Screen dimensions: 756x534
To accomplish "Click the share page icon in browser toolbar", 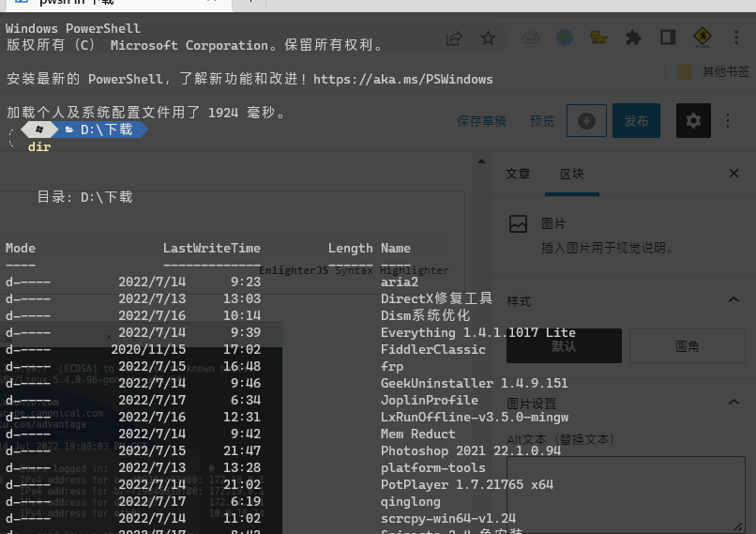I will [454, 38].
